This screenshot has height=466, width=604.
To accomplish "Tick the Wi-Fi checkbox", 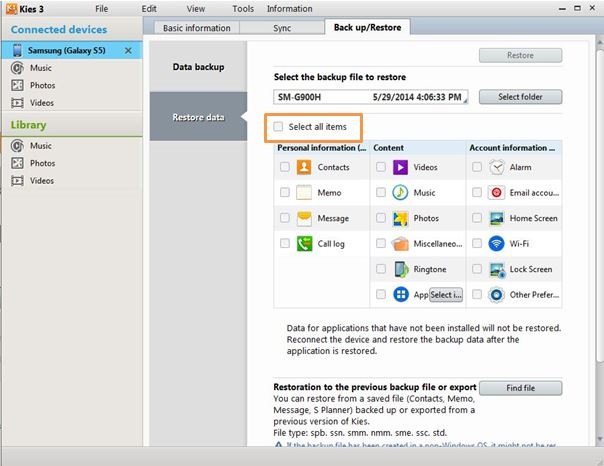I will (x=477, y=243).
